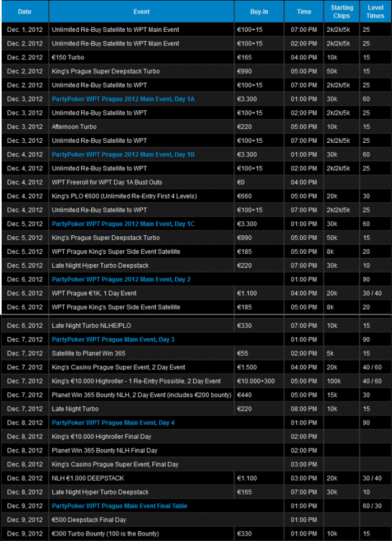Screen dimensions: 392x541
Task: Click the €440 buy-in cell
Action: pyautogui.click(x=259, y=395)
